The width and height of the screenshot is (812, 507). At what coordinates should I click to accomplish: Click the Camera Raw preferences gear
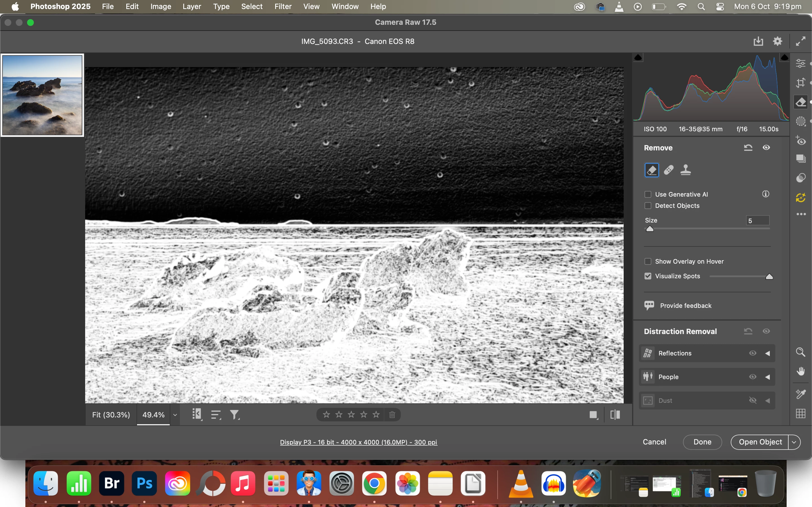777,41
